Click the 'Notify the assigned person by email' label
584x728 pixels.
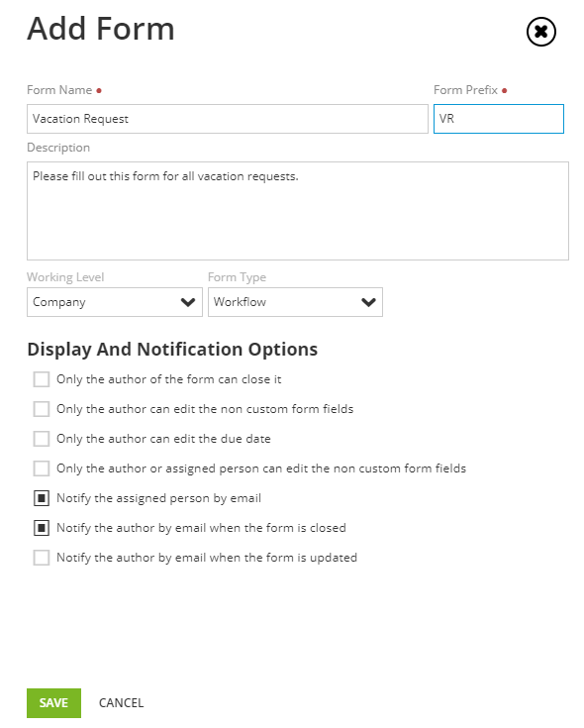(x=158, y=498)
